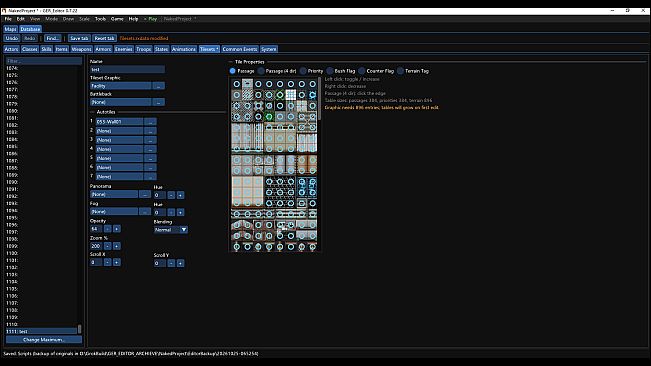Open the Help menu

133,19
